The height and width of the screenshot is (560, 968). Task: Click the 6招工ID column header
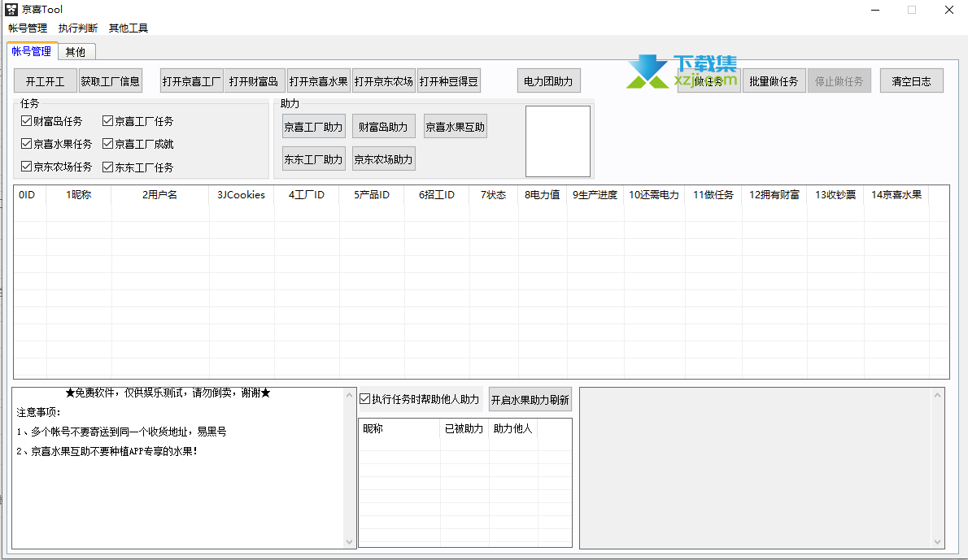point(437,195)
